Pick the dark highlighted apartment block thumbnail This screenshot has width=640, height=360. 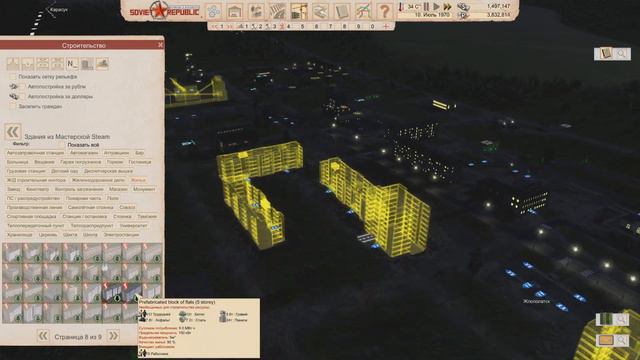112,293
